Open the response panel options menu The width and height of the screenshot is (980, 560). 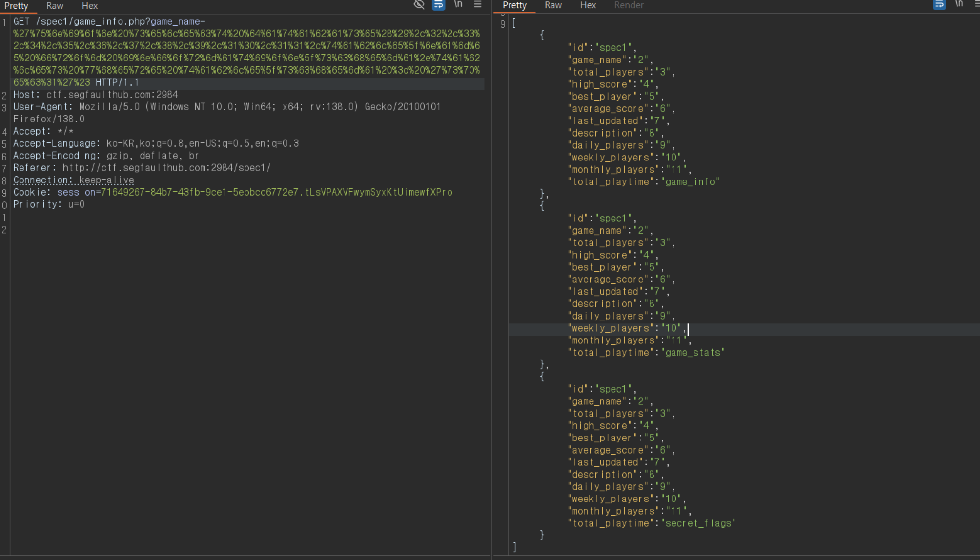977,5
